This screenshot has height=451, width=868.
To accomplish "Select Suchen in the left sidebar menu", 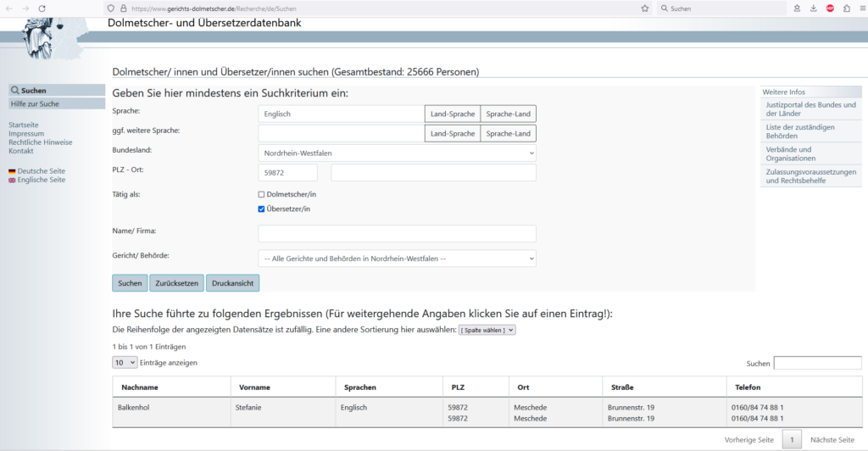I will pyautogui.click(x=57, y=90).
